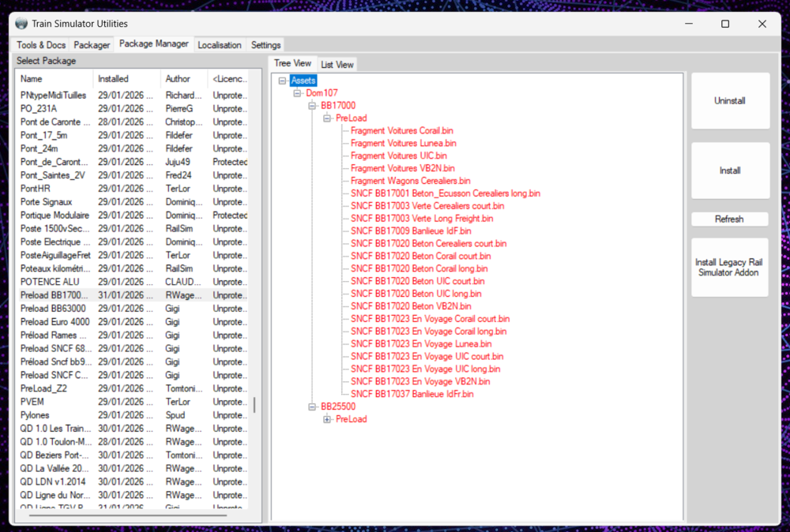The image size is (790, 532).
Task: Select the BB25500 tree item
Action: (x=338, y=406)
